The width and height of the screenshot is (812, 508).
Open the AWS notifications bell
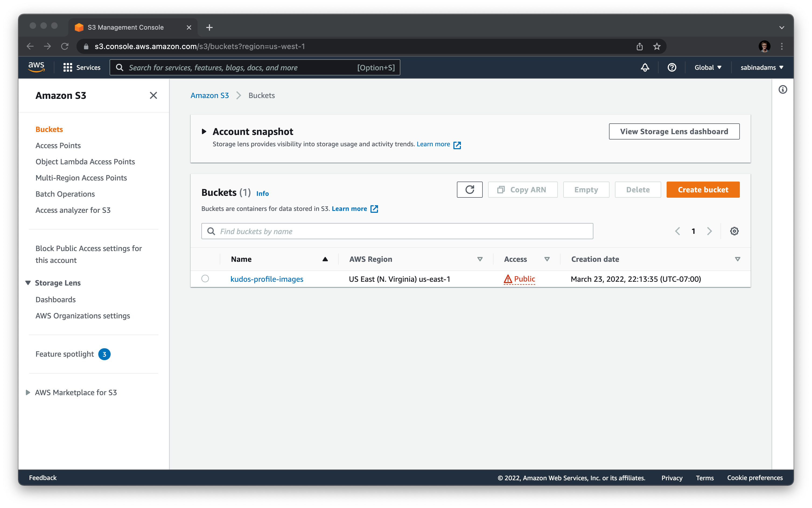coord(645,68)
